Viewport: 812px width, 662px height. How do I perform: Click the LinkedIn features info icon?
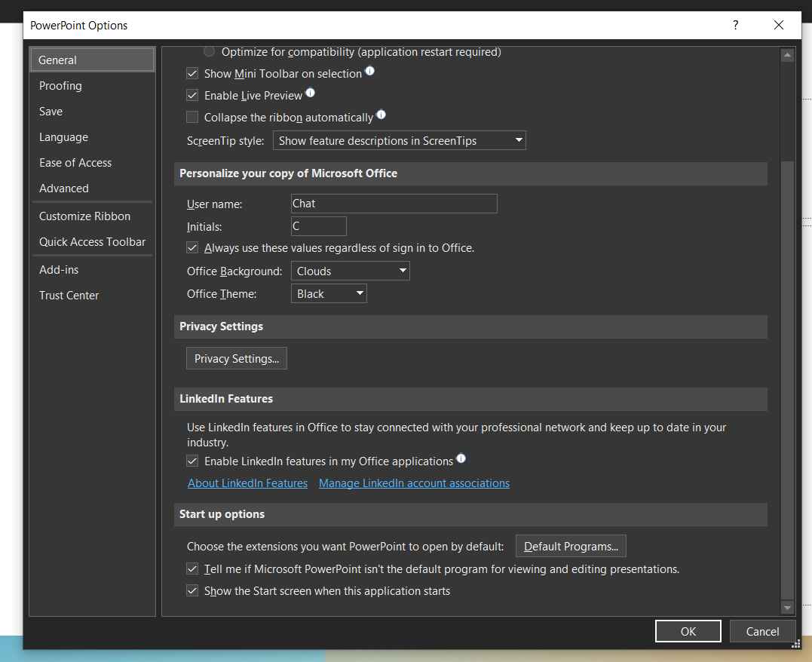point(461,458)
